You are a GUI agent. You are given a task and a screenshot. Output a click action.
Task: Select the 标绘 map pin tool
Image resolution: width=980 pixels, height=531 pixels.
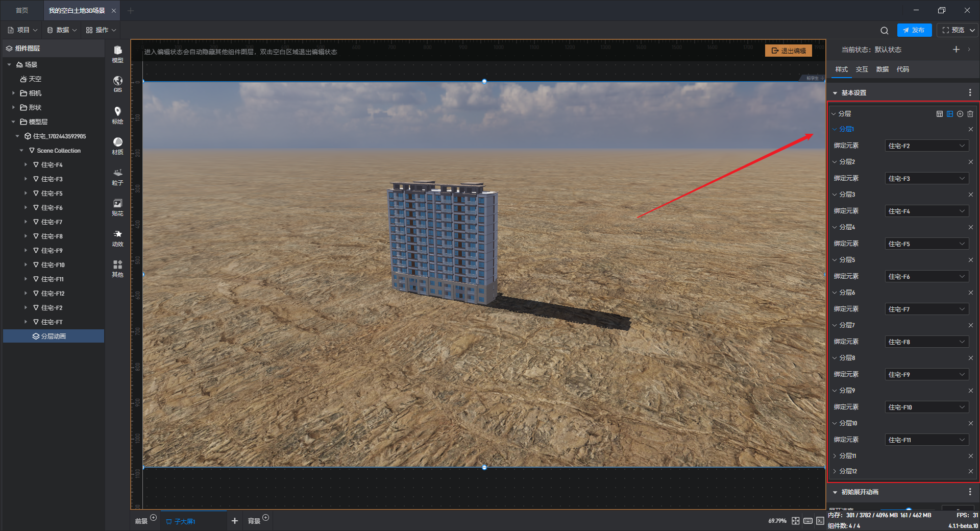(117, 115)
